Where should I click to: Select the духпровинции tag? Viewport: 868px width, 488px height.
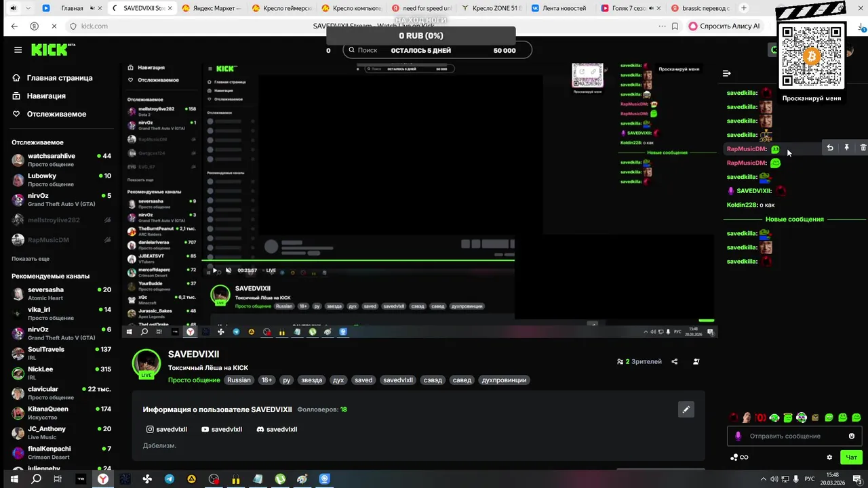click(504, 380)
